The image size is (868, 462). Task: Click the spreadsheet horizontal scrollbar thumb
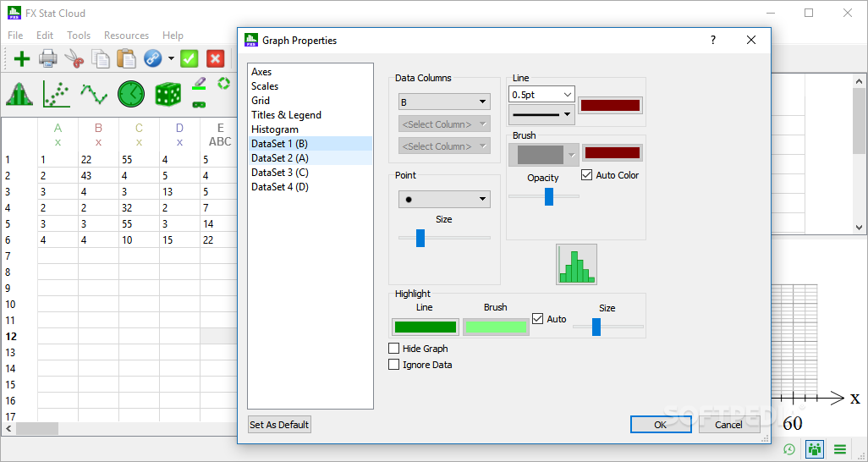pyautogui.click(x=37, y=428)
